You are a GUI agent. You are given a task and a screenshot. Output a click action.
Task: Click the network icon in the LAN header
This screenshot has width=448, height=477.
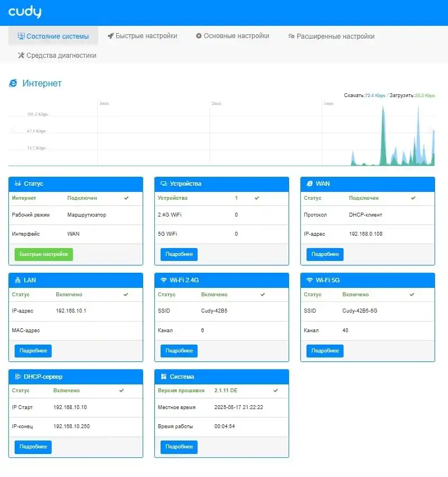tap(17, 280)
